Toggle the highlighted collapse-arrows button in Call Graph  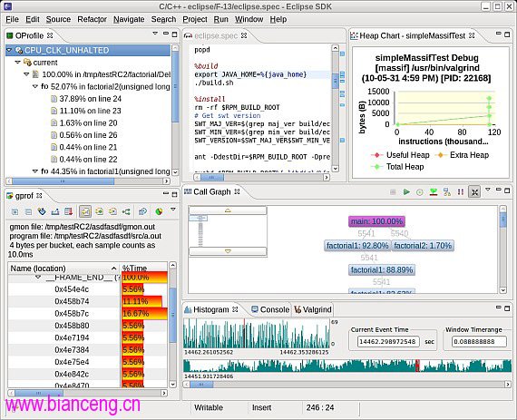(x=474, y=192)
